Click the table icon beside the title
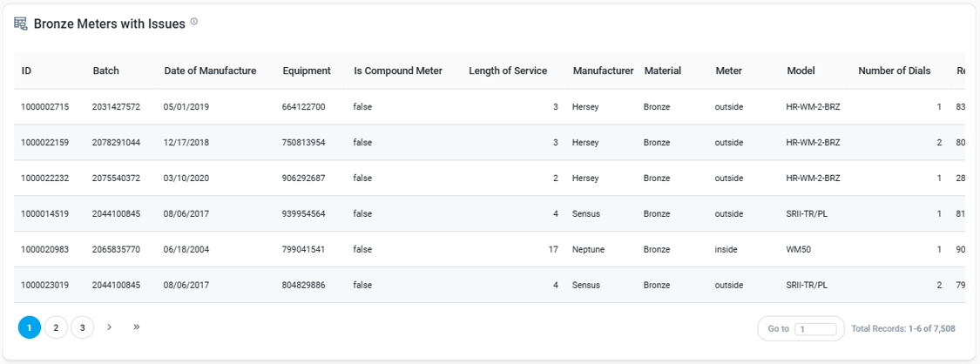The width and height of the screenshot is (980, 364). pos(21,24)
